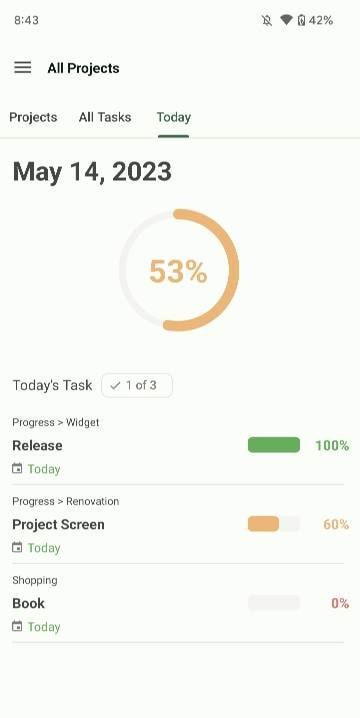The image size is (360, 718).
Task: Click the green Release progress bar
Action: pos(274,445)
